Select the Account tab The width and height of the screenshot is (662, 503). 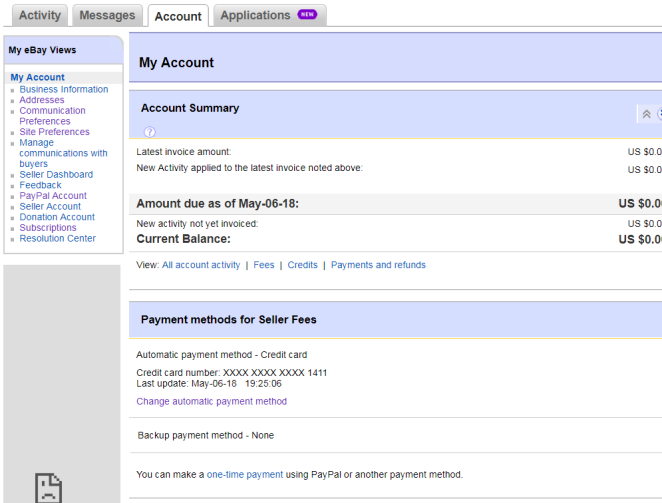[x=178, y=16]
